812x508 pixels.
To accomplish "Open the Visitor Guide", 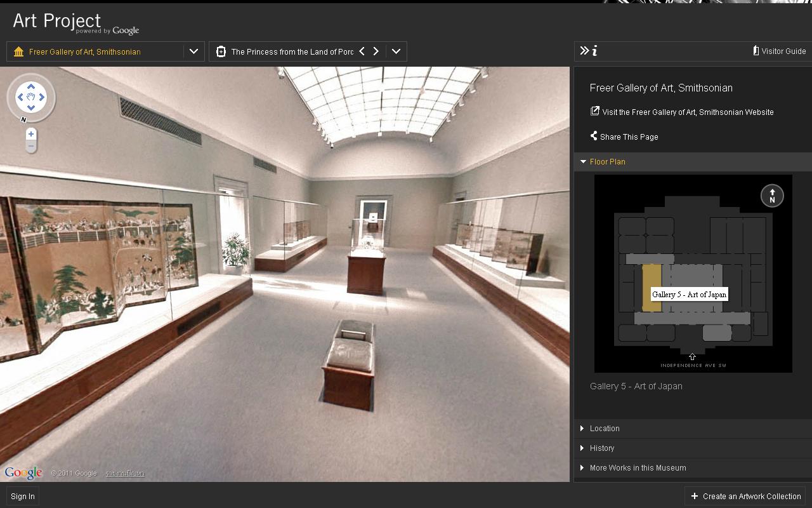I will click(779, 51).
